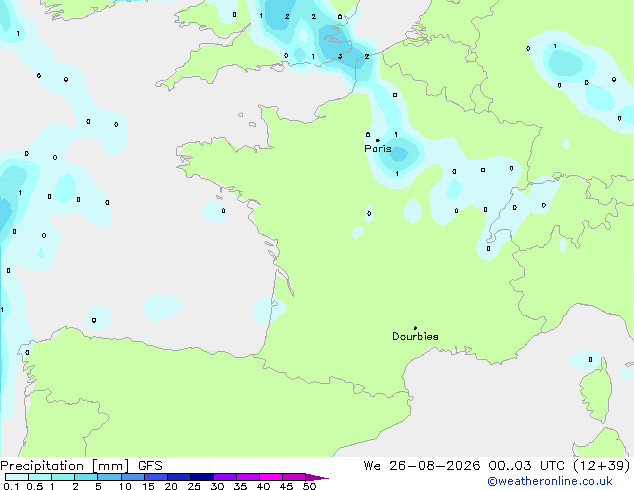This screenshot has height=490, width=634.
Task: Click the forecast date 'We 26-08-2026'
Action: [x=422, y=466]
